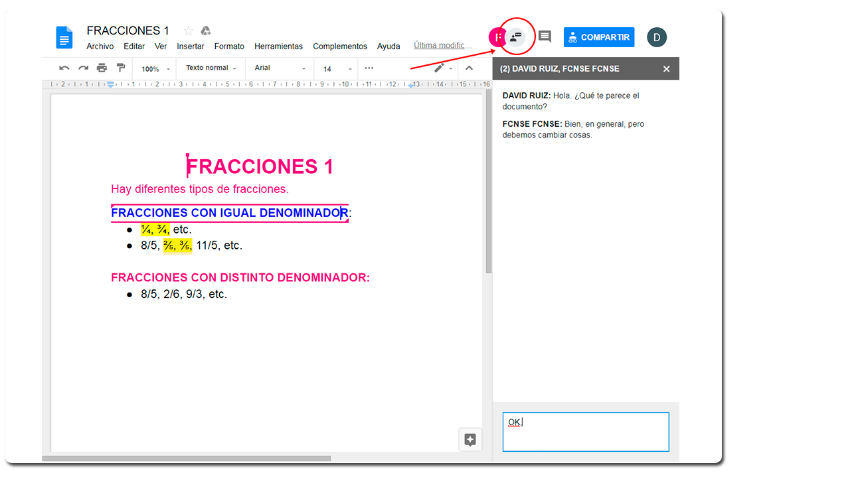Click the Explore button at bottom
868x483 pixels.
[x=470, y=439]
